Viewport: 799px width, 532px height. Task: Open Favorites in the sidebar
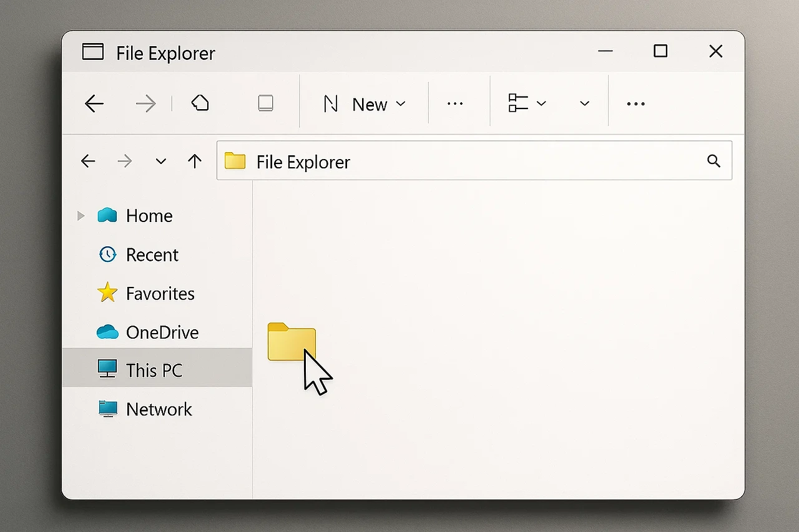157,293
